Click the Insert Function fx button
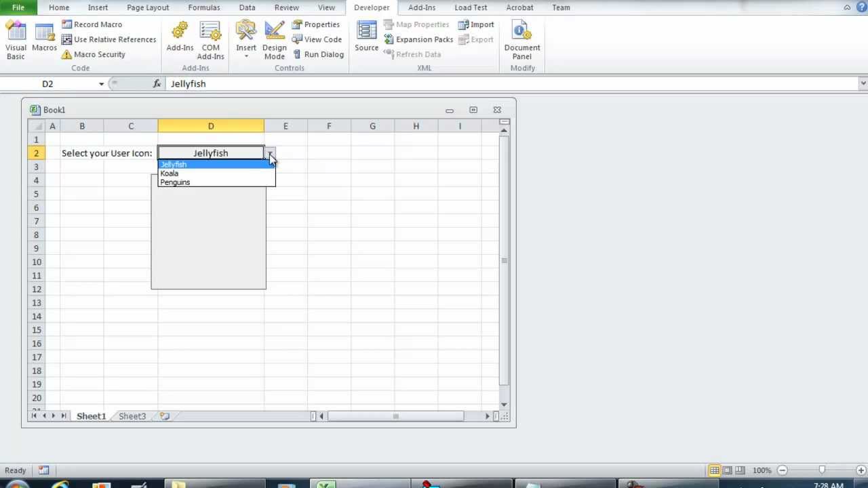 157,83
